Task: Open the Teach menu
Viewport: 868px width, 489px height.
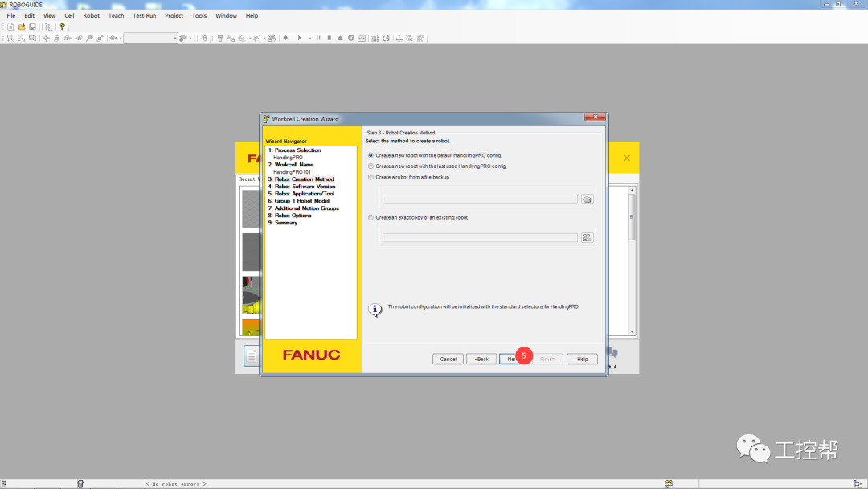Action: point(116,15)
